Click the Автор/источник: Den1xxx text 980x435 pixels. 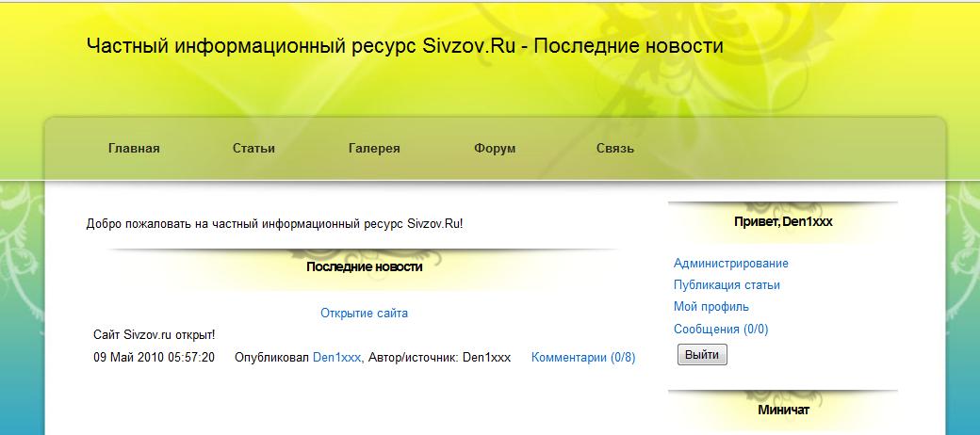[439, 358]
